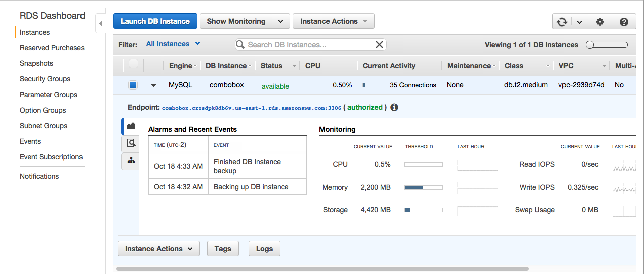Click the 'MySQL' engine cell
This screenshot has height=274, width=644.
(180, 85)
